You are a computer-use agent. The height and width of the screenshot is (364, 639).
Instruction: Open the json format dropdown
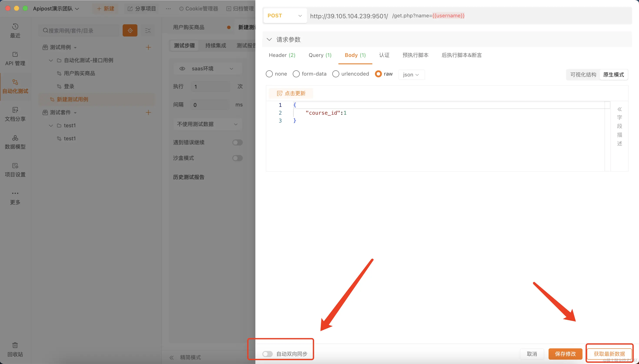pos(411,75)
